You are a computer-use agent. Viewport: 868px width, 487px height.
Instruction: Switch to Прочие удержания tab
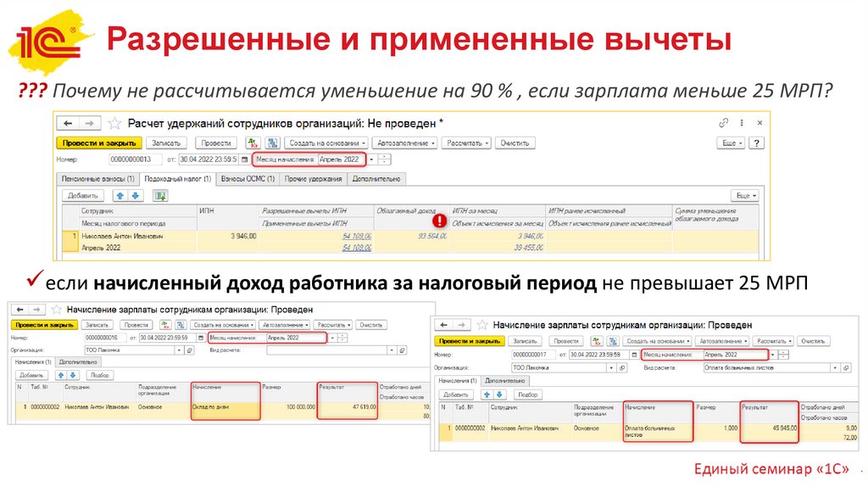pyautogui.click(x=314, y=179)
